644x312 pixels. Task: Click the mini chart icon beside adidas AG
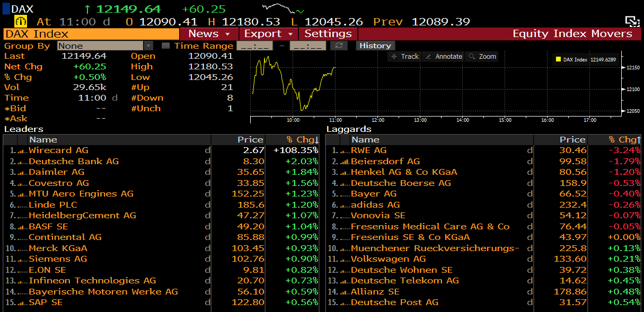point(345,205)
